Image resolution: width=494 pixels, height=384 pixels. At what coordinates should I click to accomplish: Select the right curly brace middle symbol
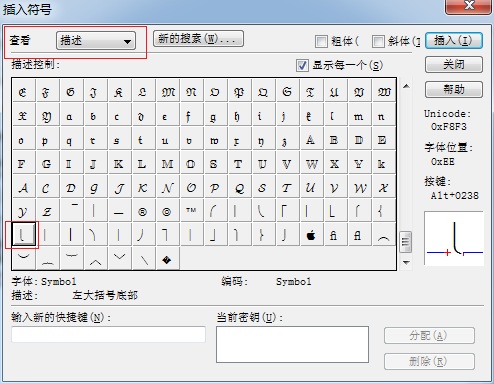coord(263,236)
